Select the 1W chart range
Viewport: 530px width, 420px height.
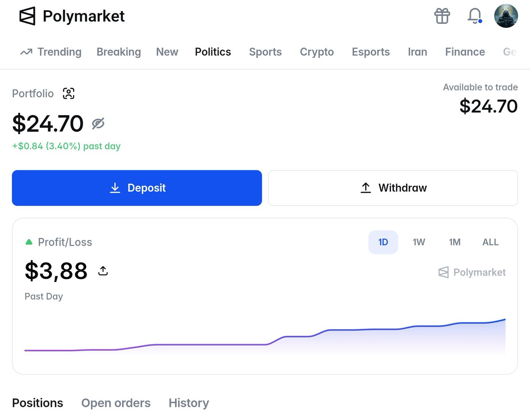point(419,242)
